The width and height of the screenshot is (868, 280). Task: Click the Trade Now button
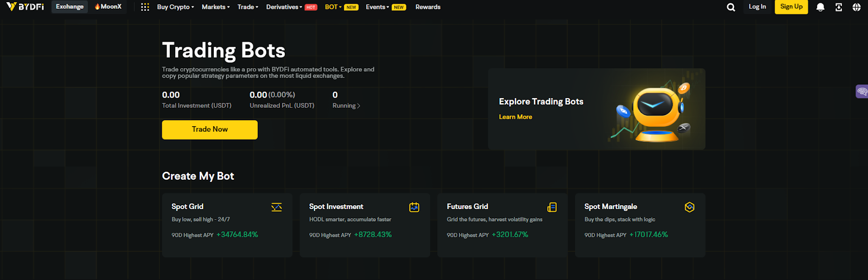(x=210, y=129)
